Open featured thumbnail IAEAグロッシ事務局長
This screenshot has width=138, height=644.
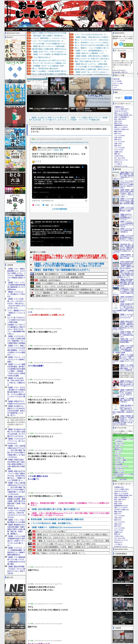click(x=90, y=103)
